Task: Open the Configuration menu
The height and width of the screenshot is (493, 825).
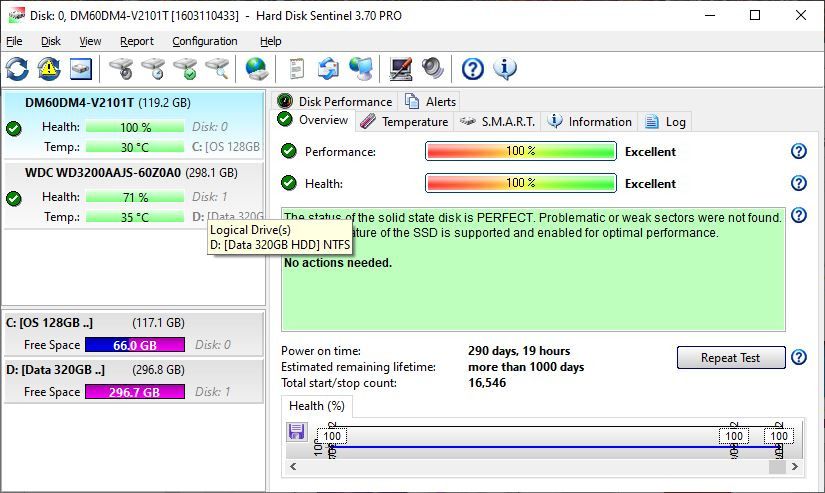Action: pos(205,41)
